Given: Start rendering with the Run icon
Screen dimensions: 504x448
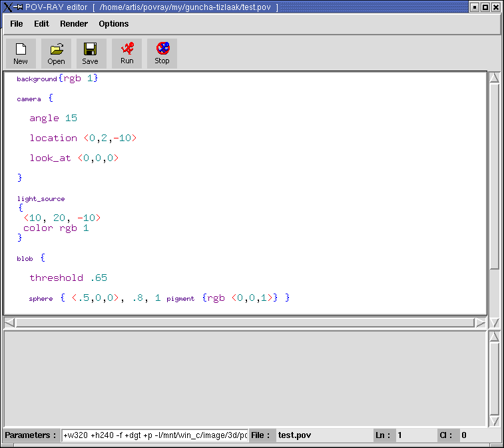Looking at the screenshot, I should pyautogui.click(x=126, y=53).
